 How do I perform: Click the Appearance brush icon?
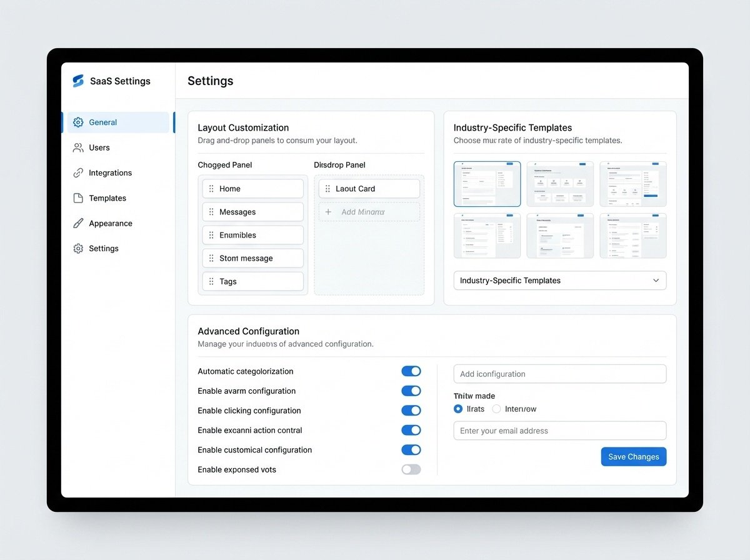78,223
